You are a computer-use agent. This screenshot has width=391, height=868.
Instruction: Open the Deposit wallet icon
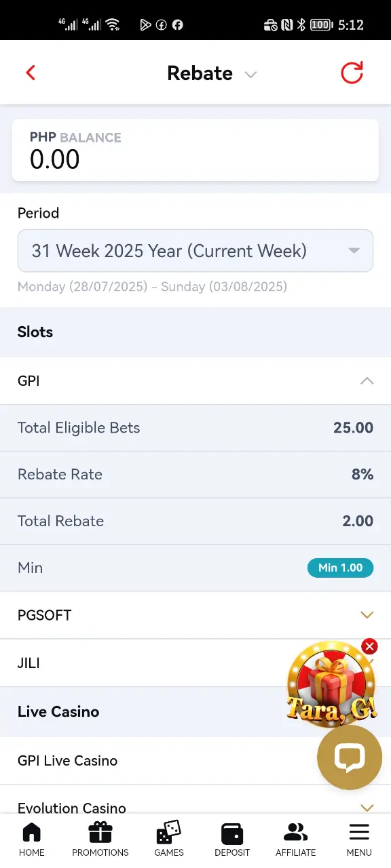pos(232,832)
